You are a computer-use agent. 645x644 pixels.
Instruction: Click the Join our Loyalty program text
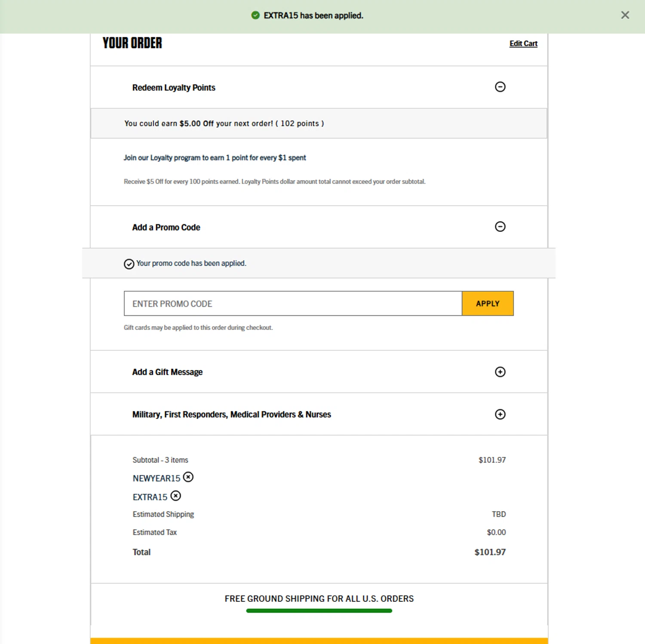pos(215,158)
